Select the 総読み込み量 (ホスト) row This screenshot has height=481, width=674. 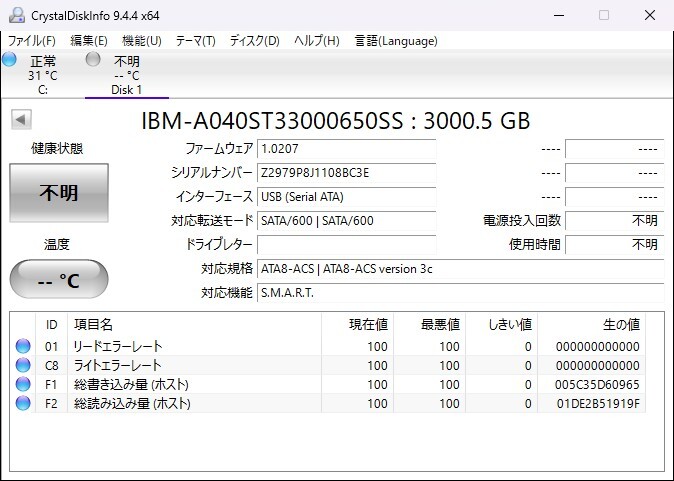[x=328, y=403]
